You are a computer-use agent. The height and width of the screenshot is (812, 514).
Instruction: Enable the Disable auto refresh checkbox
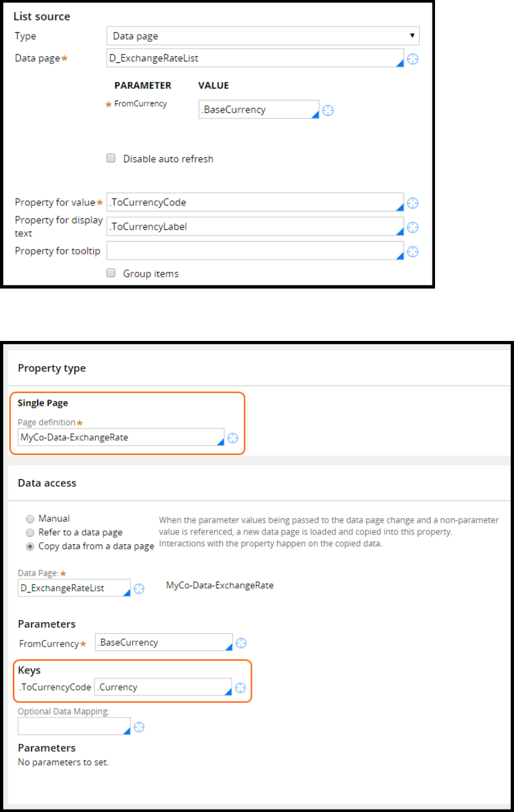pos(111,158)
